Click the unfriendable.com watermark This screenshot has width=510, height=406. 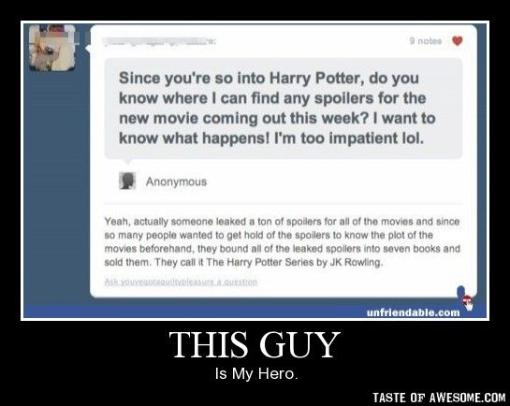pyautogui.click(x=413, y=313)
